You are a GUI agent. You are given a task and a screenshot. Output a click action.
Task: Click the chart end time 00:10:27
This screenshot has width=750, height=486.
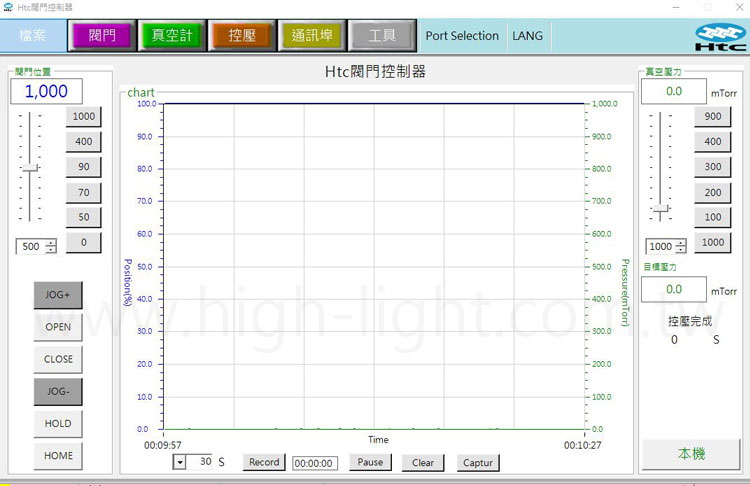[583, 445]
